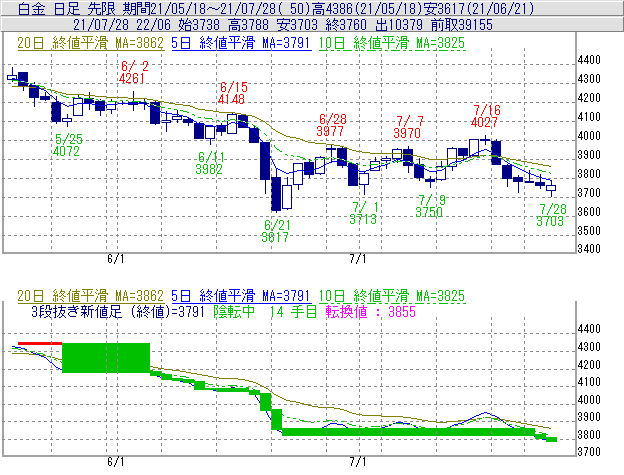Screen dimensions: 624x475
Task: Click the 6/21 3617 low price label
Action: 276,231
